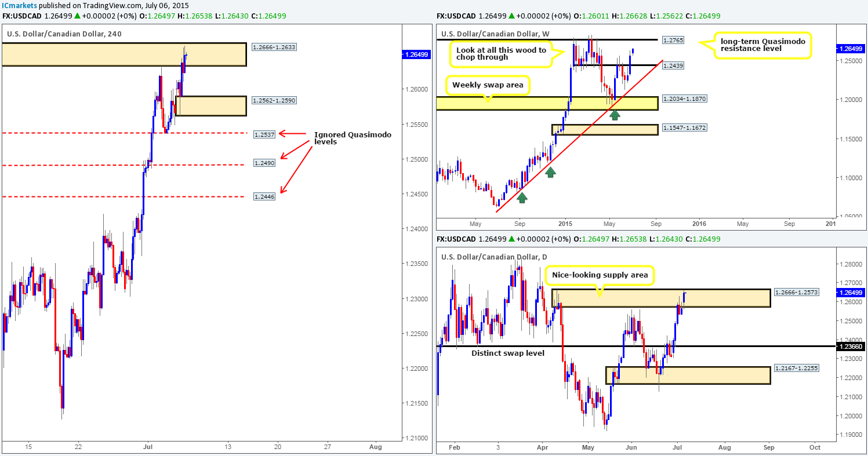Click the 'Oct' date label under the daily chart
This screenshot has width=868, height=456.
point(815,447)
